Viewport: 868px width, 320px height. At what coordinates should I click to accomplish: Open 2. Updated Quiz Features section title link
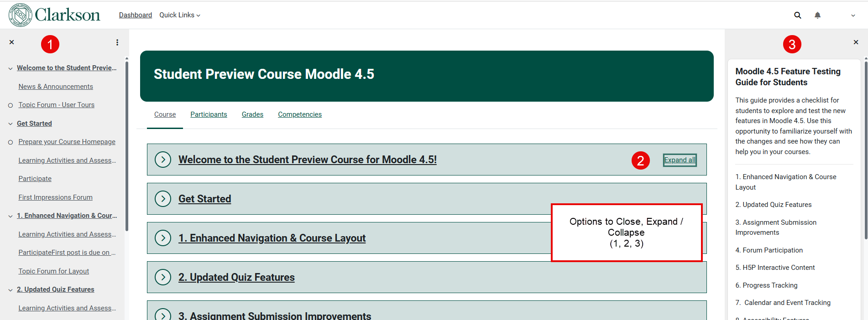236,277
